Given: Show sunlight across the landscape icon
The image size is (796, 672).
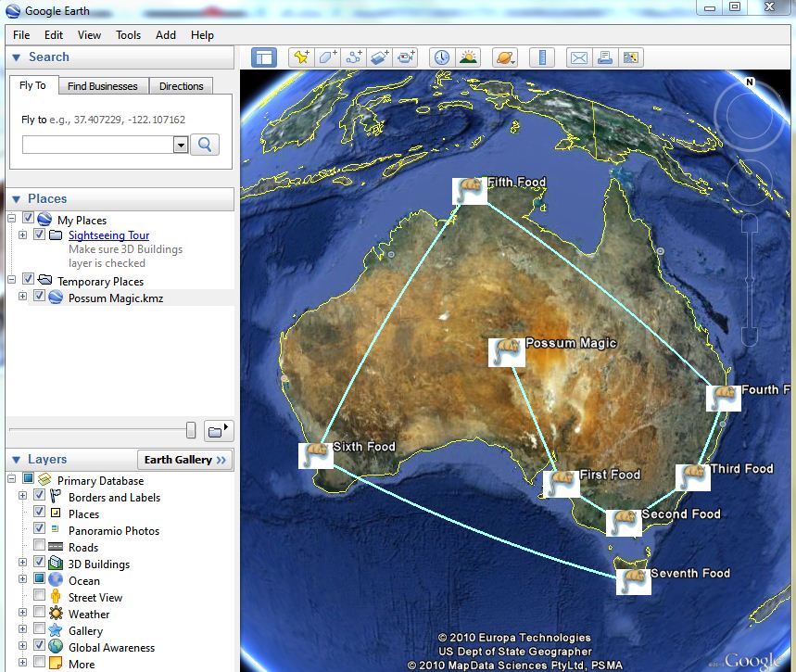Looking at the screenshot, I should [468, 57].
